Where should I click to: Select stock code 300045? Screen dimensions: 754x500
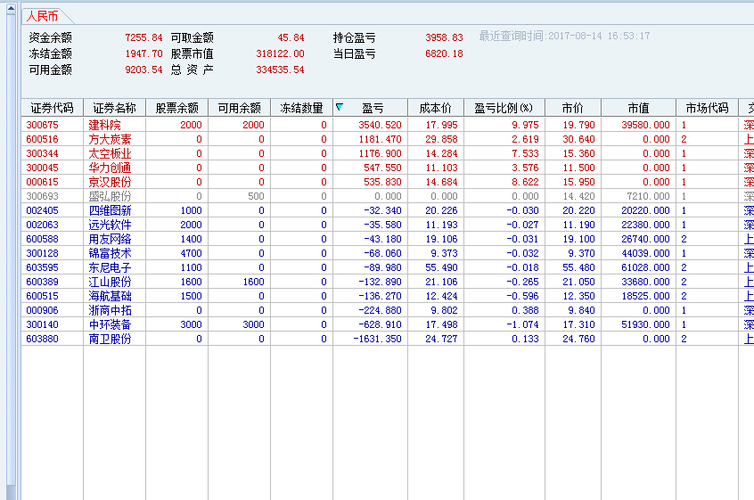42,168
